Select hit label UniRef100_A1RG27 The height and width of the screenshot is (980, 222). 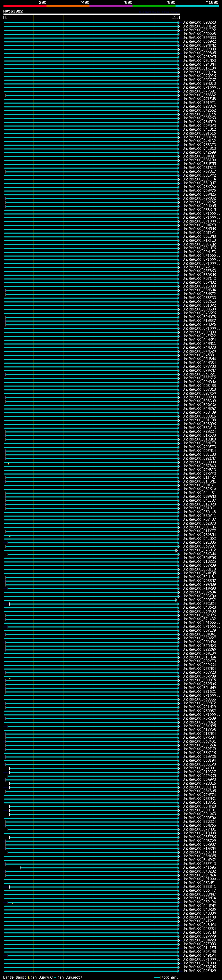[199, 772]
